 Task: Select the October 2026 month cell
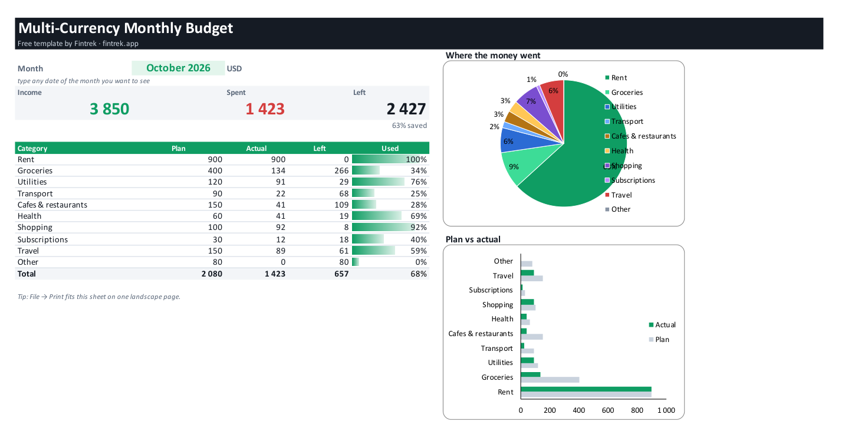(x=178, y=68)
